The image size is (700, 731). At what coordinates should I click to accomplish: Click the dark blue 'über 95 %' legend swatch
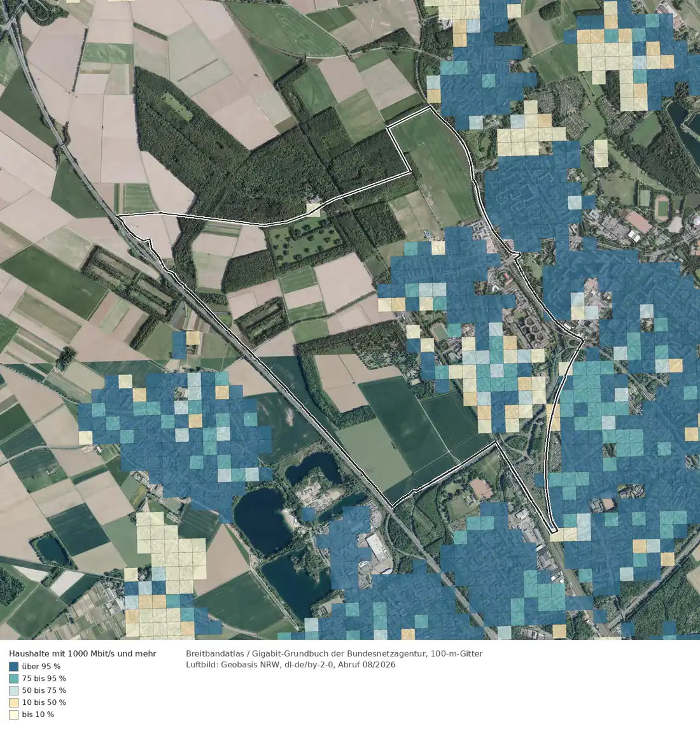tap(13, 667)
